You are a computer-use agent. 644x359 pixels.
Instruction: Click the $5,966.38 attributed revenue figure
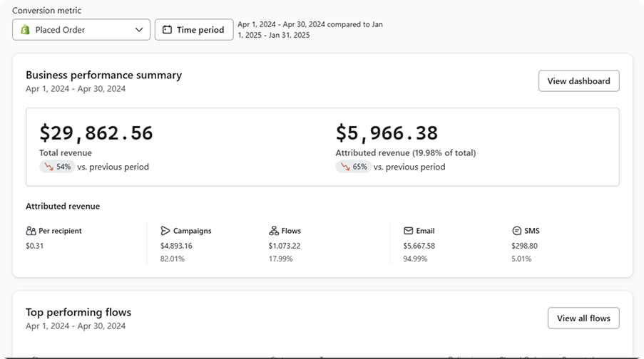[387, 133]
